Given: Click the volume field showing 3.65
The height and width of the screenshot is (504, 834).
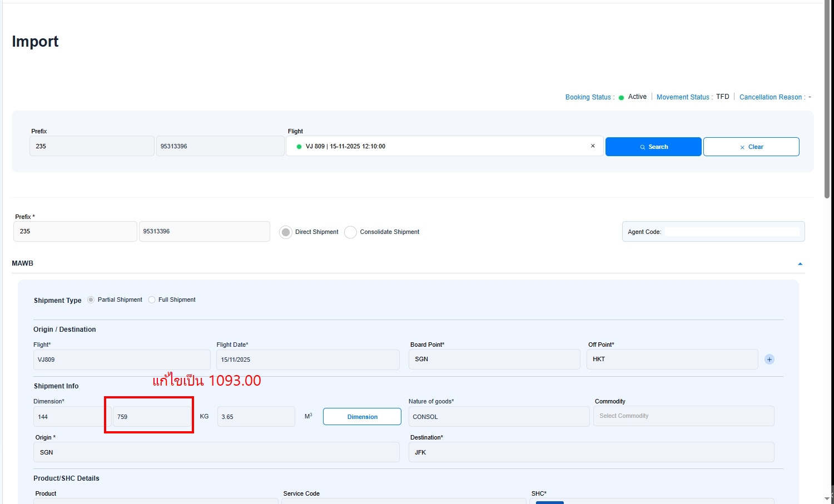Looking at the screenshot, I should 256,417.
